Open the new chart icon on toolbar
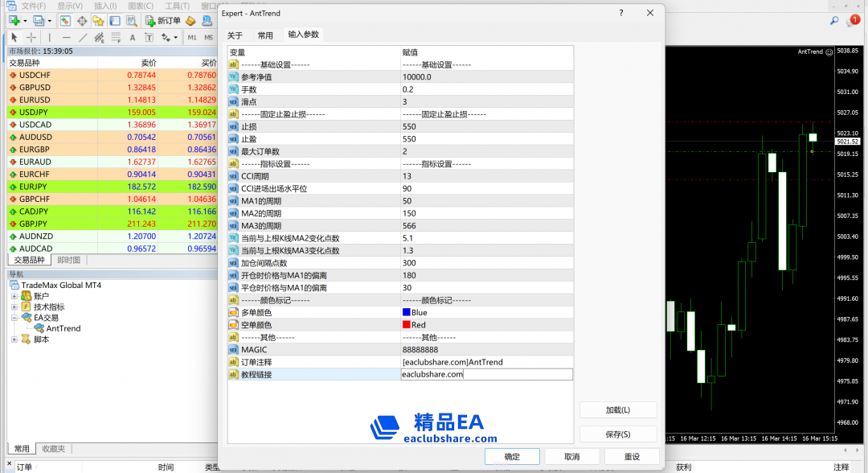868x473 pixels. click(x=12, y=20)
